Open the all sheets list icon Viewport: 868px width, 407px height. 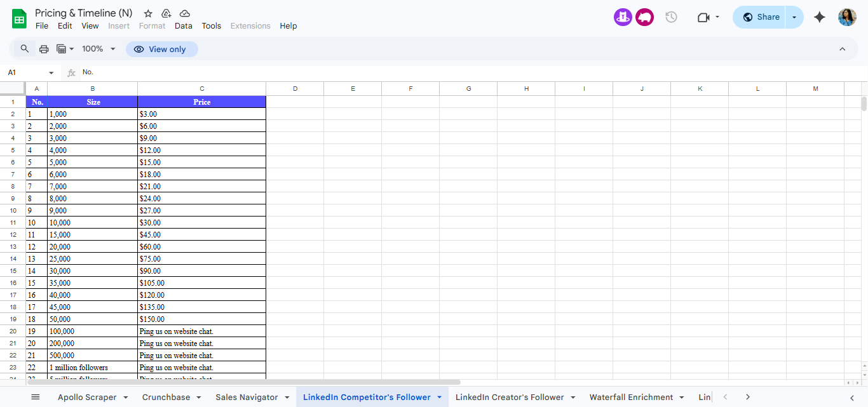point(36,397)
